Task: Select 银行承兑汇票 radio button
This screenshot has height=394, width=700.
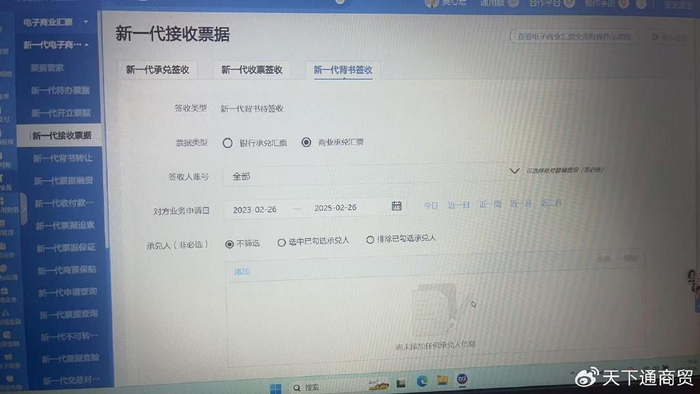Action: tap(228, 143)
